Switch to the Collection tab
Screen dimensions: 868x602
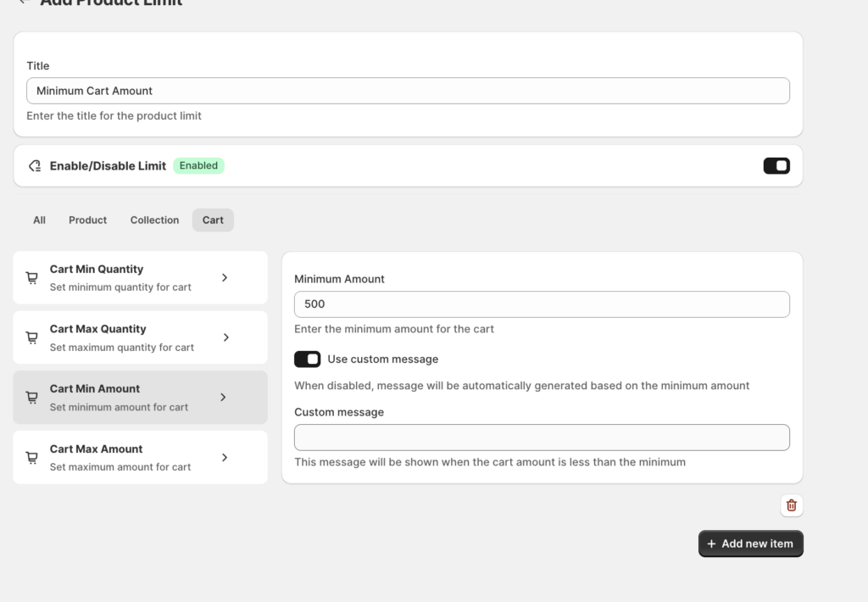(x=154, y=220)
